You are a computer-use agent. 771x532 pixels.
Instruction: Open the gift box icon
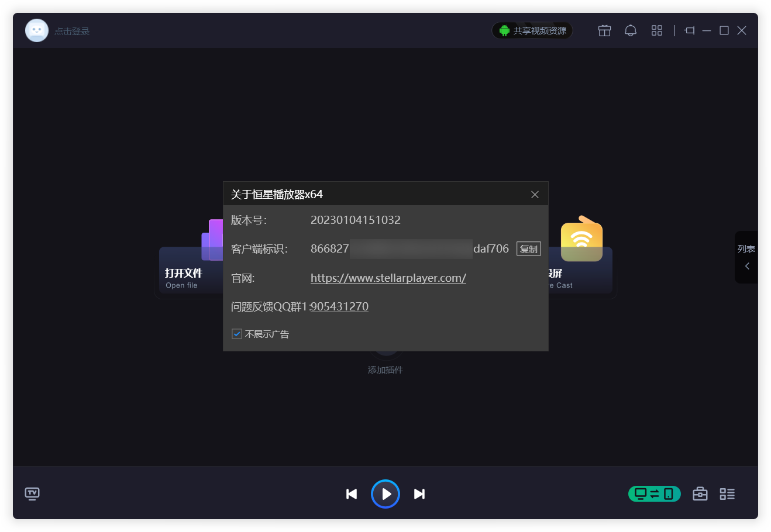click(x=604, y=31)
